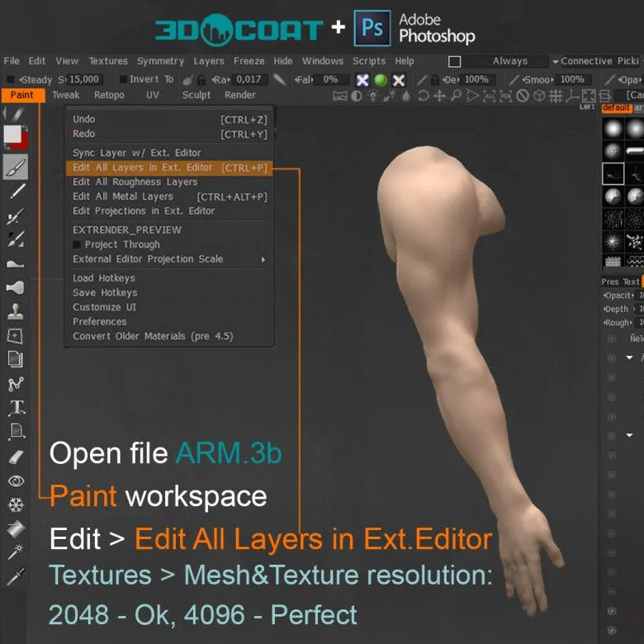The width and height of the screenshot is (644, 644).
Task: Click the perspective cube icon
Action: (539, 96)
